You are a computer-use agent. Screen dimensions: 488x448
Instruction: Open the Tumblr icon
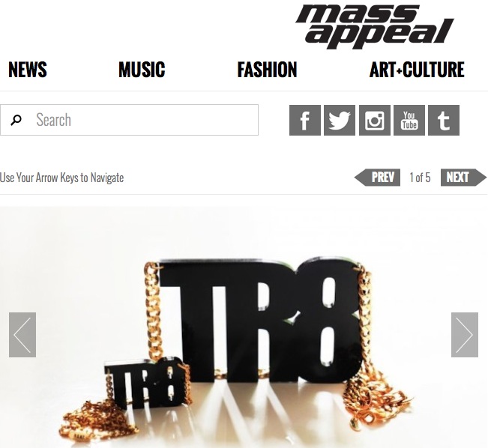pos(444,120)
